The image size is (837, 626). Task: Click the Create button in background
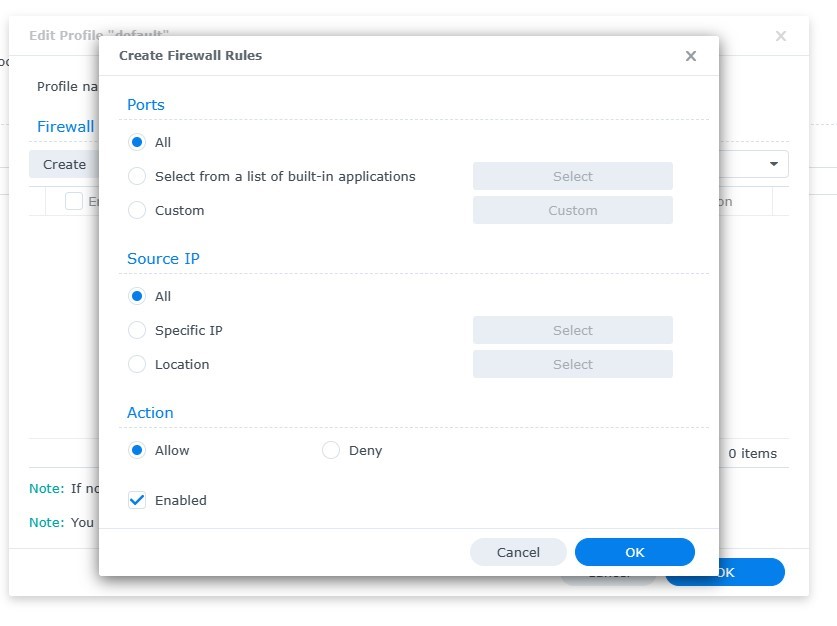point(64,164)
